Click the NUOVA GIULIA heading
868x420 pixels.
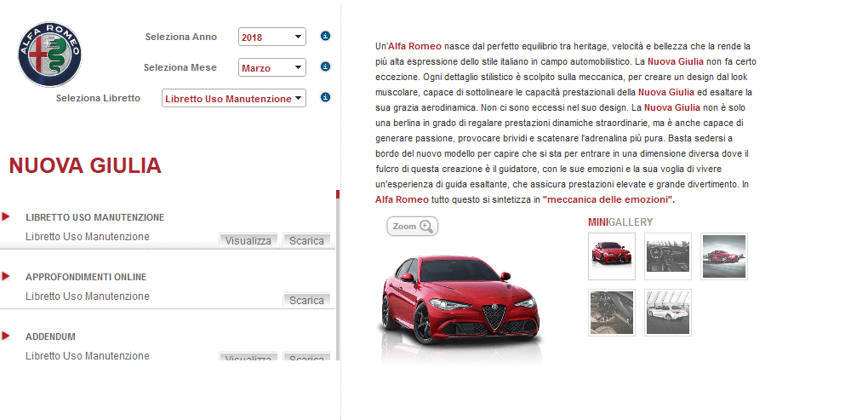85,165
